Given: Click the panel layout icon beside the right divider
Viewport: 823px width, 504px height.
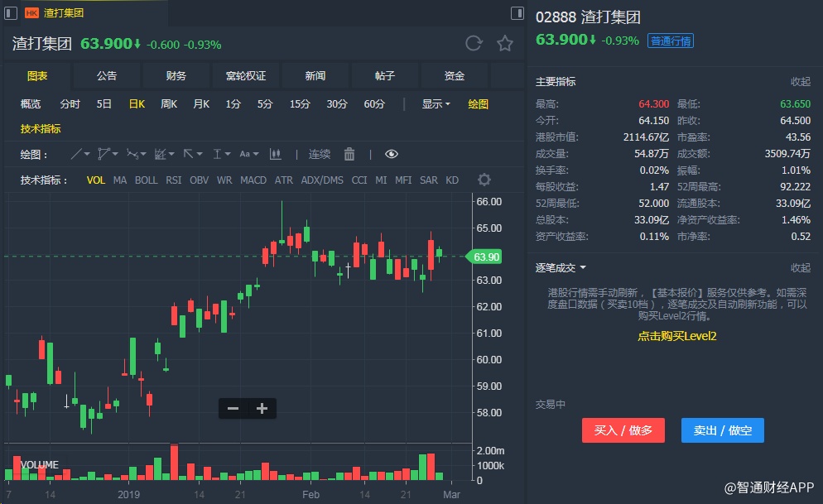Looking at the screenshot, I should tap(517, 13).
